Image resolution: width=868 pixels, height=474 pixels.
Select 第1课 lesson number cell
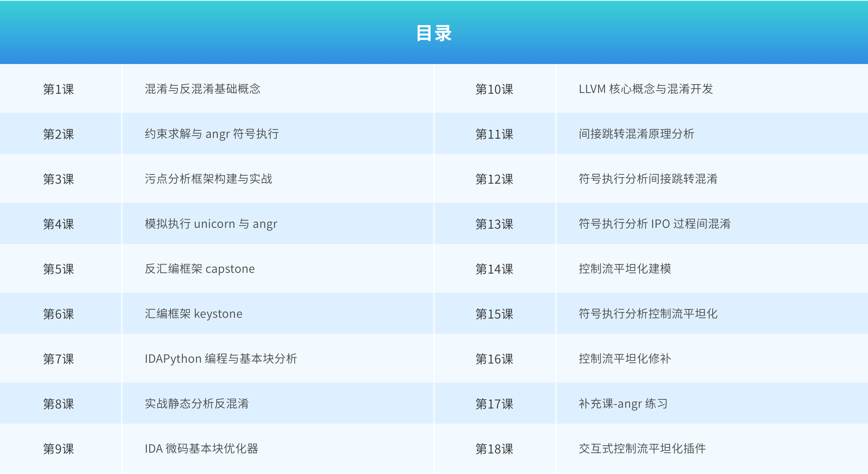[58, 89]
